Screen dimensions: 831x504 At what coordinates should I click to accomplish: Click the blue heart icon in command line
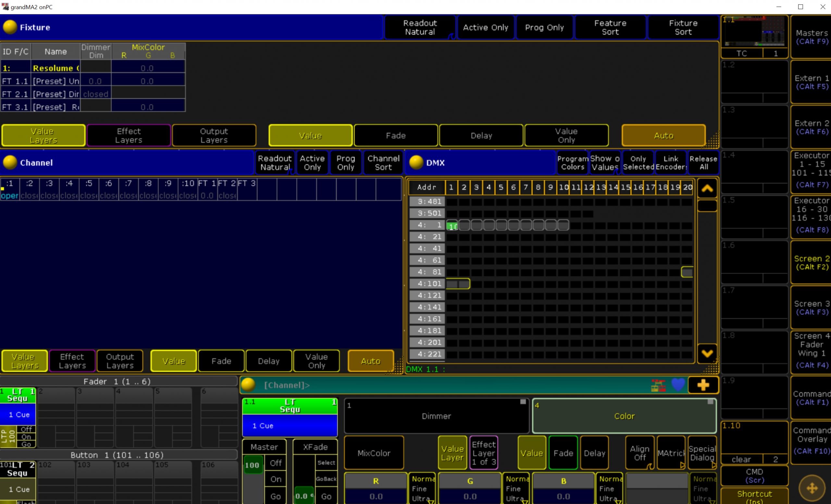tap(678, 385)
